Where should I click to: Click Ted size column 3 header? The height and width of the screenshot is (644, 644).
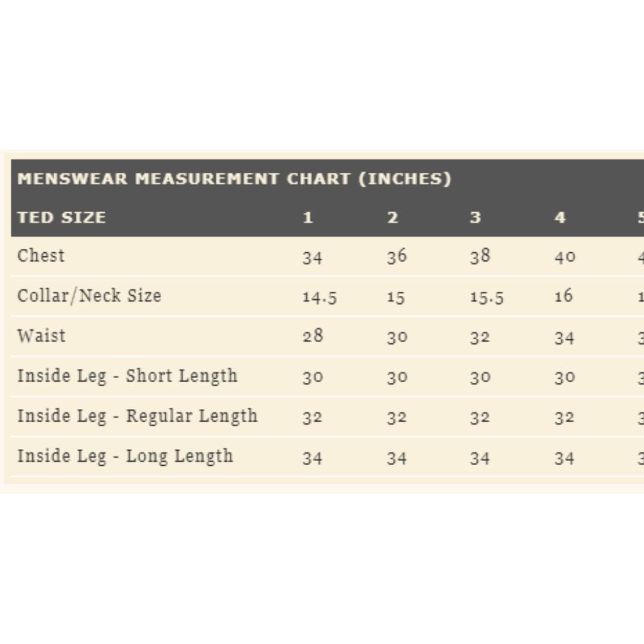476,217
